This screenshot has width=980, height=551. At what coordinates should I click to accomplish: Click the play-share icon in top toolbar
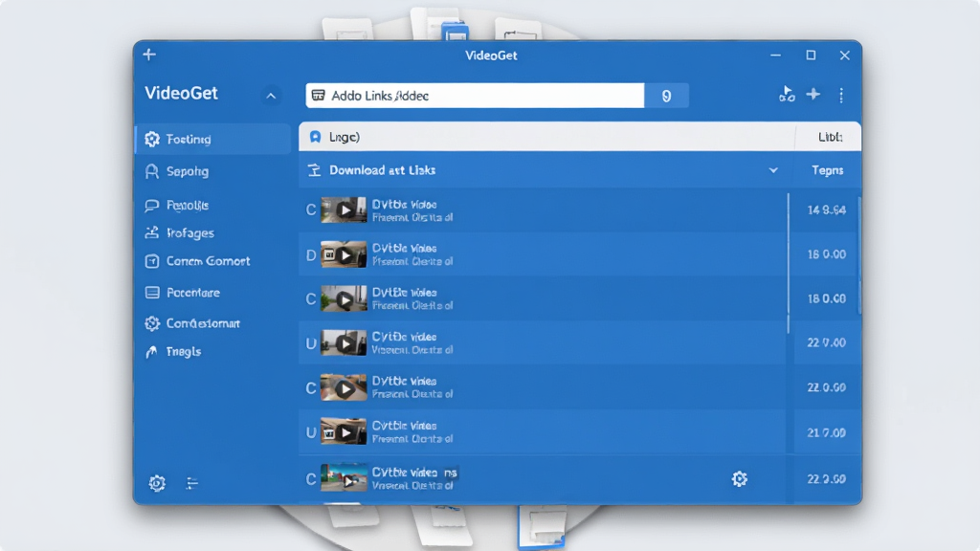pyautogui.click(x=787, y=95)
